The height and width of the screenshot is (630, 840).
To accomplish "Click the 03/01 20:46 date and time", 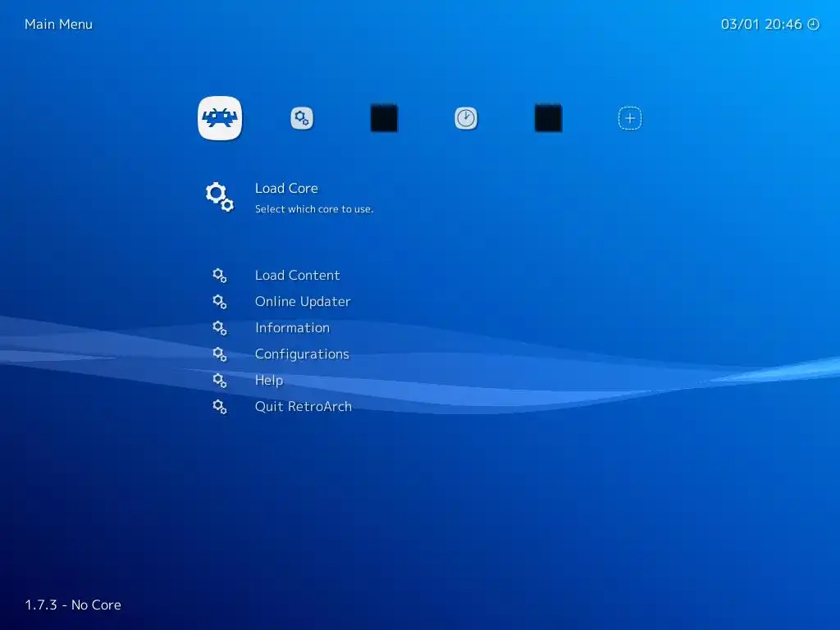I will [x=761, y=24].
